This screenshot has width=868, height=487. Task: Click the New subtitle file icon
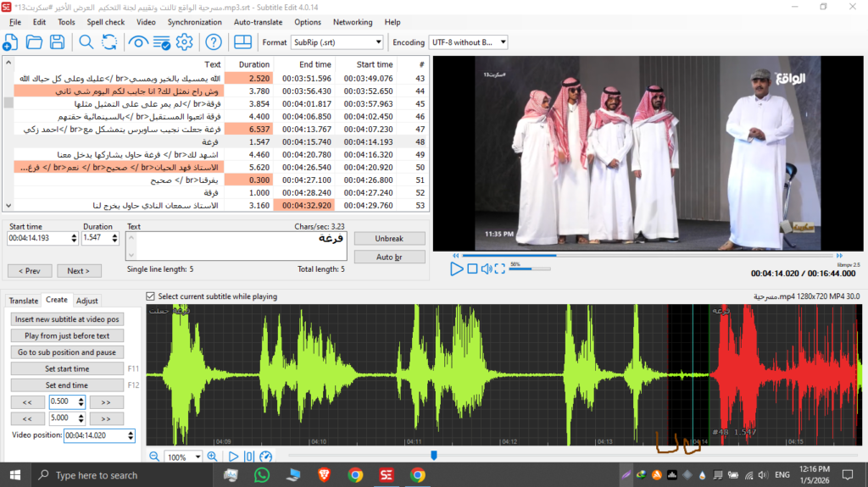coord(11,42)
